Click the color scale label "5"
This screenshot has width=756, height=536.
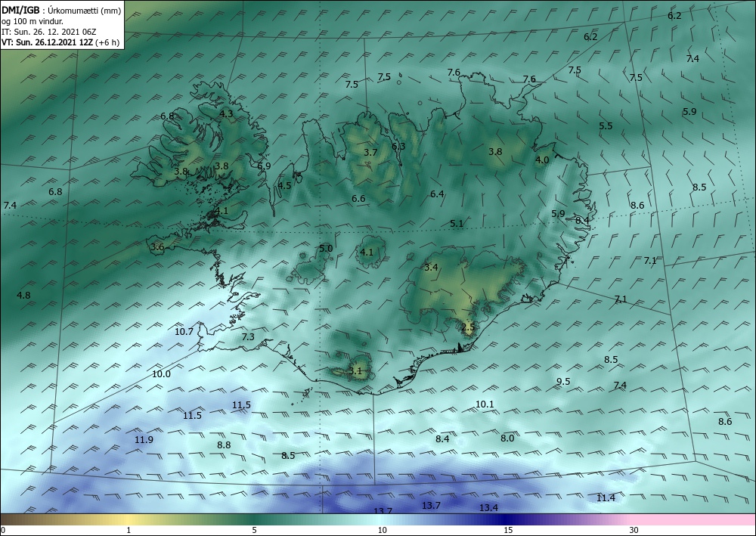[254, 531]
